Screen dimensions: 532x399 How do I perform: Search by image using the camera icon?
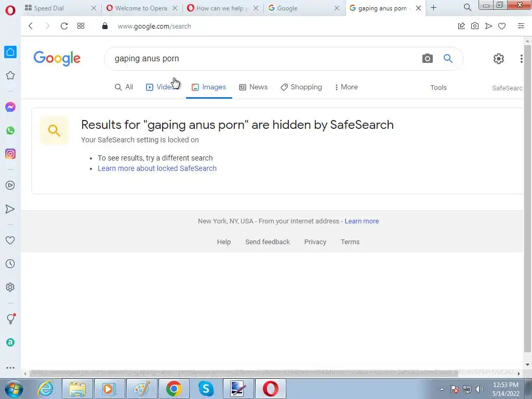point(427,58)
